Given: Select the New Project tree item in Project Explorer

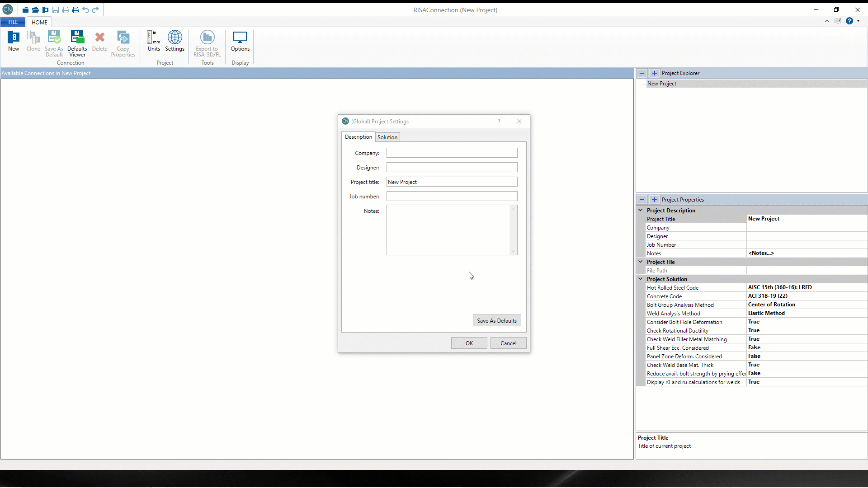Looking at the screenshot, I should 661,84.
